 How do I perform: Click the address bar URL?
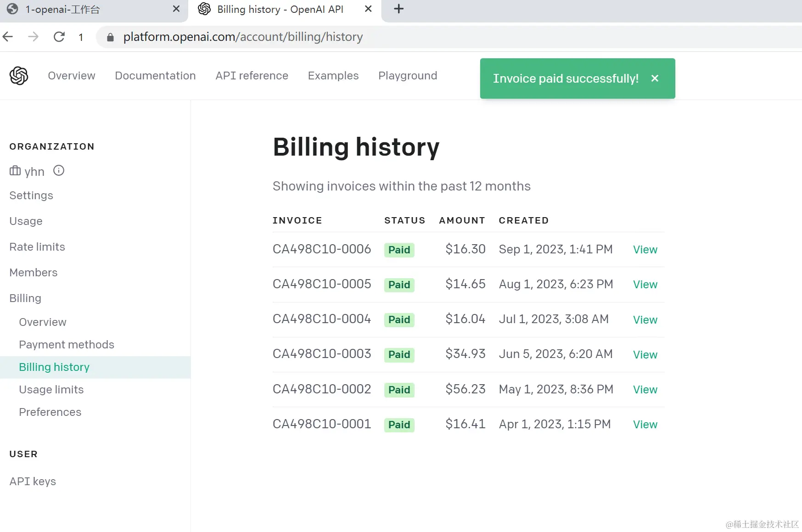(243, 37)
